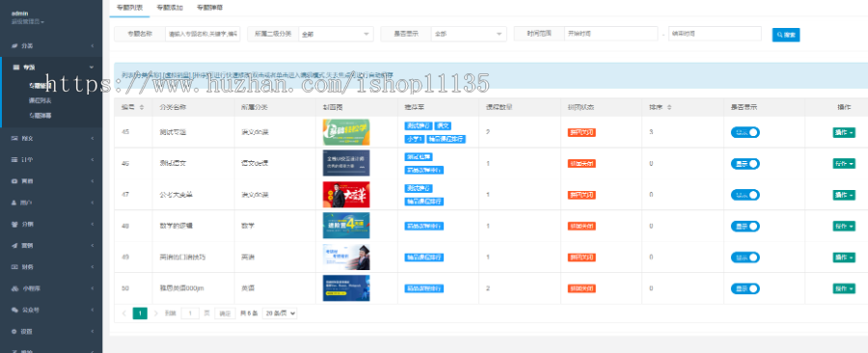Switch to the 专题列表 tab
This screenshot has width=868, height=353.
pyautogui.click(x=129, y=8)
